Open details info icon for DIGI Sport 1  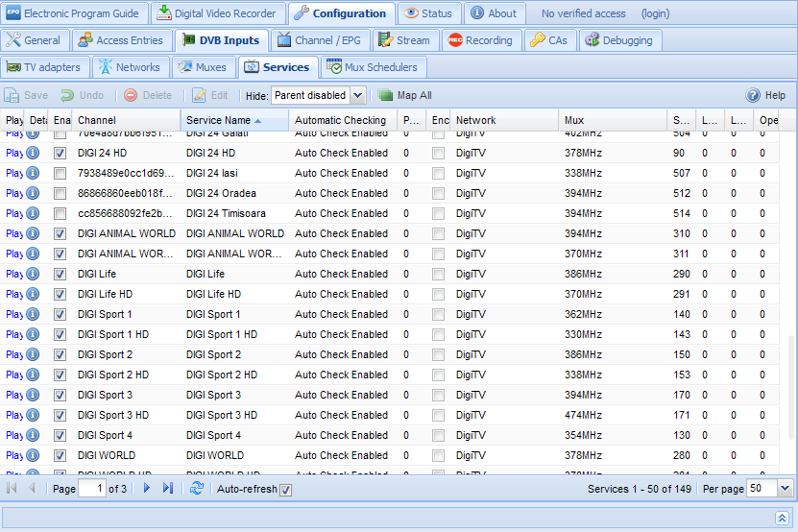point(33,314)
